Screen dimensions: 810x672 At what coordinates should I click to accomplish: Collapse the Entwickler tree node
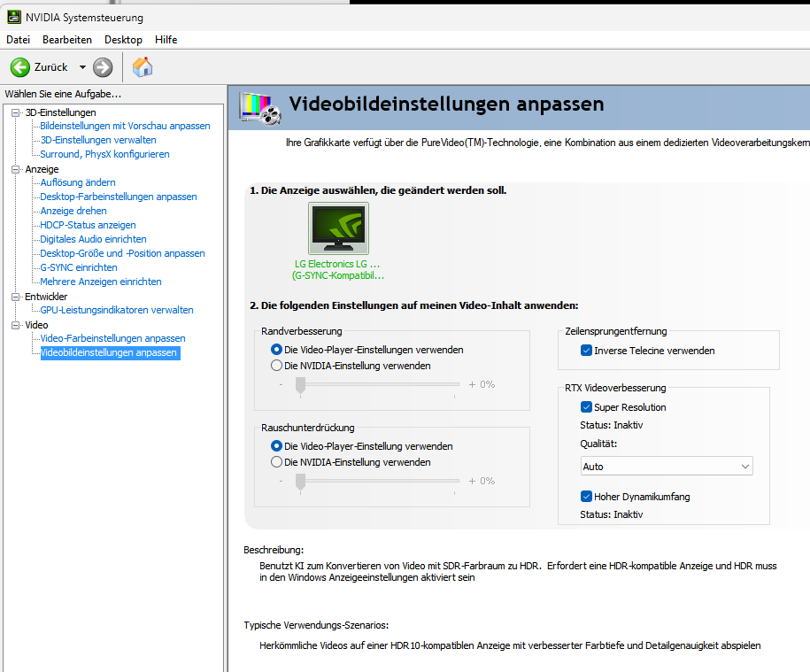coord(16,297)
